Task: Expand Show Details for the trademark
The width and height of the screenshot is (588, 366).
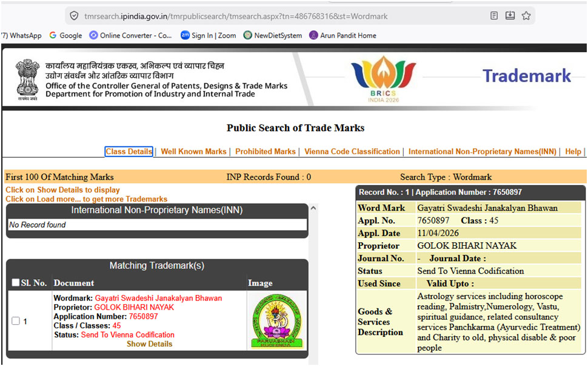Action: pyautogui.click(x=149, y=344)
